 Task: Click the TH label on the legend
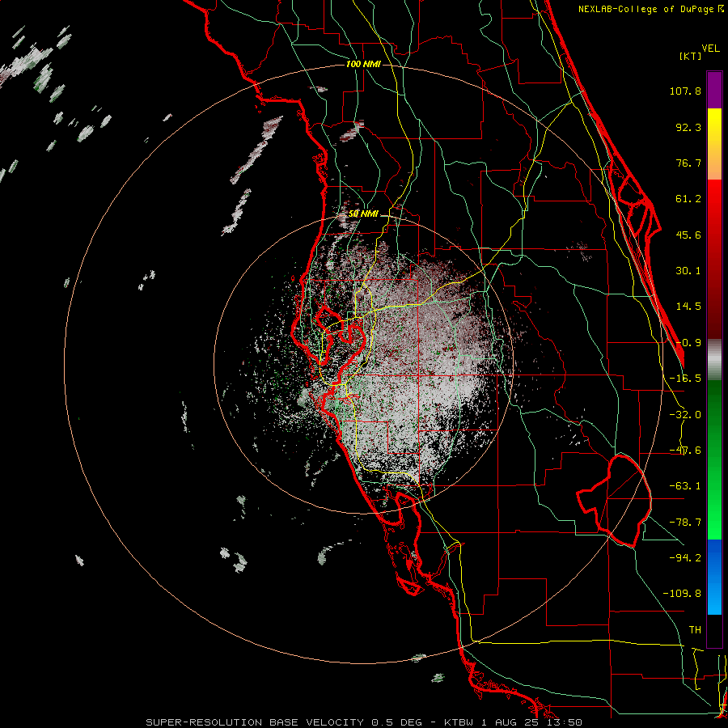[x=695, y=629]
